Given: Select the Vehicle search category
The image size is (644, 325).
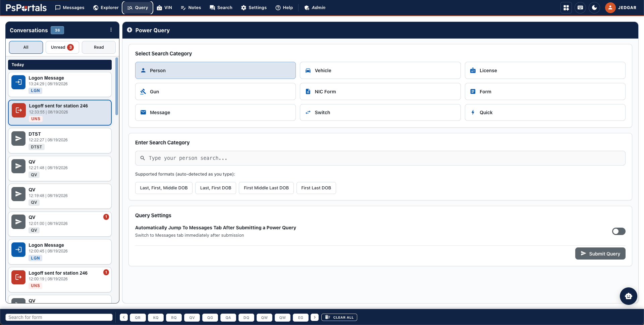Looking at the screenshot, I should tap(380, 71).
